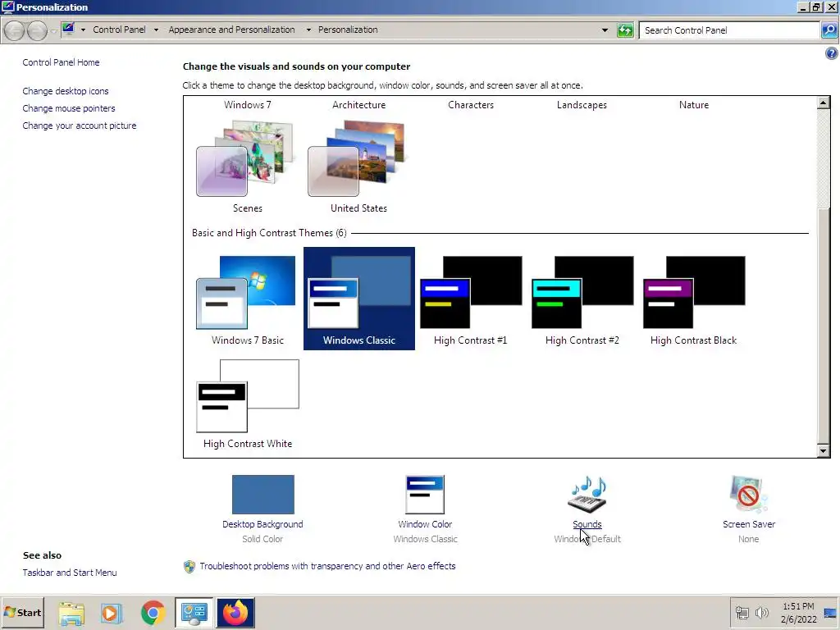840x630 pixels.
Task: Click the shield icon beside Troubleshoot link
Action: (189, 566)
